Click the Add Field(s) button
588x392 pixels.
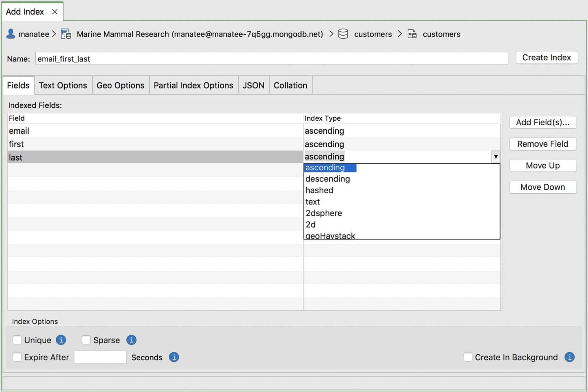tap(543, 122)
